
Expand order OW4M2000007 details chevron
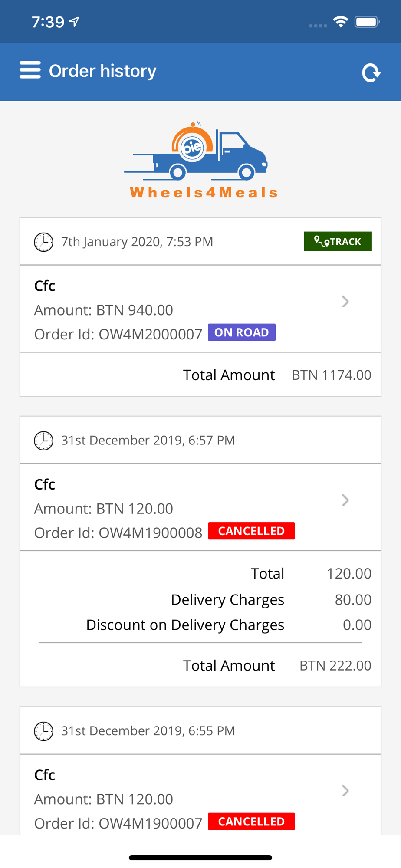(345, 302)
